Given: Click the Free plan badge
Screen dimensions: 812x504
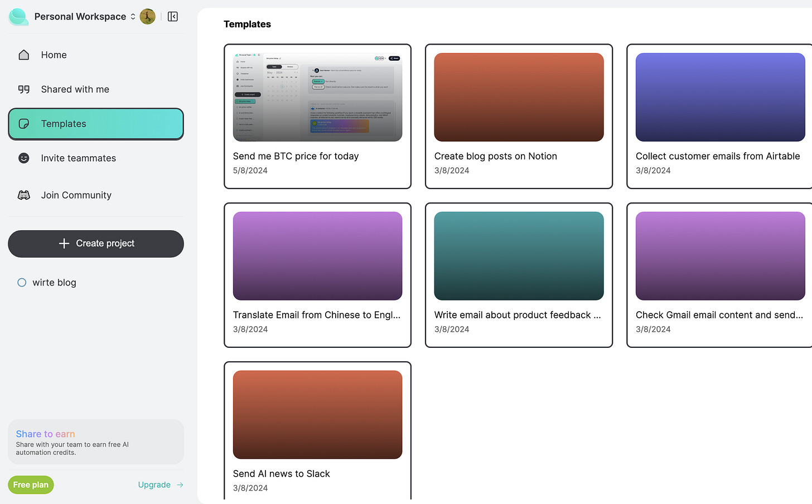Looking at the screenshot, I should [31, 484].
